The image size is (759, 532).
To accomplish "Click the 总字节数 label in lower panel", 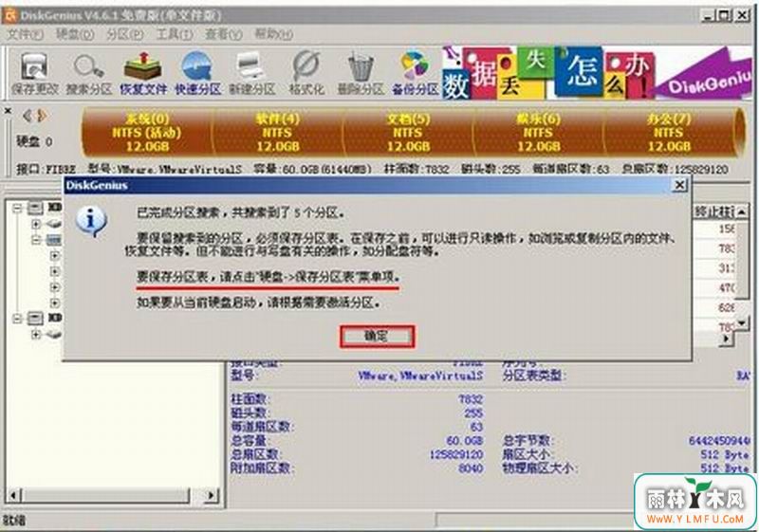I will [528, 441].
